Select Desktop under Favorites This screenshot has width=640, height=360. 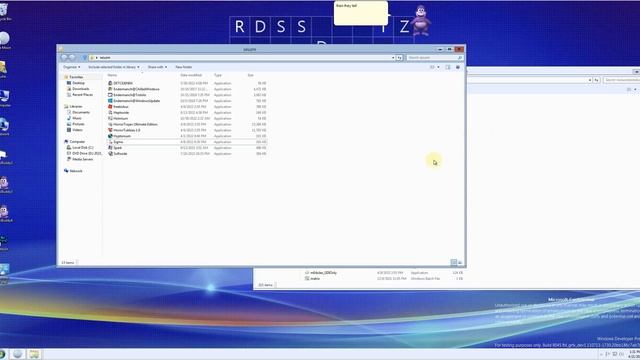click(78, 83)
